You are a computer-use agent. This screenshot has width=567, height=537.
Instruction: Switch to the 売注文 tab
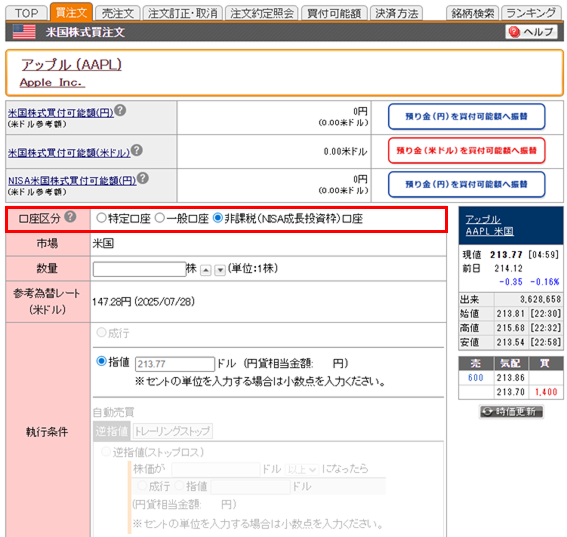point(118,13)
